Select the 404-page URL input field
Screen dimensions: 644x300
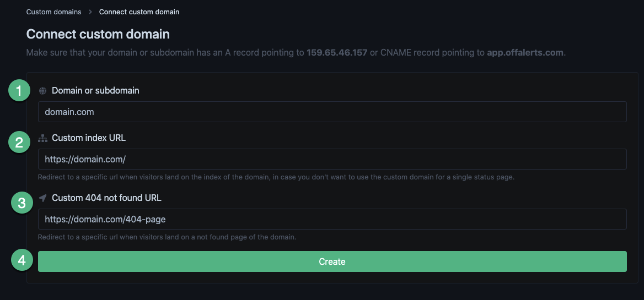click(x=332, y=219)
